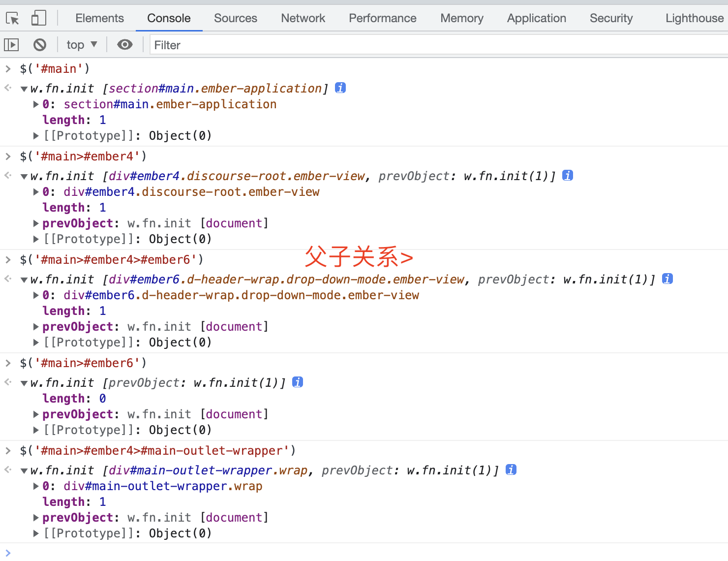
Task: Click the info badge on the ember4 result
Action: (568, 175)
